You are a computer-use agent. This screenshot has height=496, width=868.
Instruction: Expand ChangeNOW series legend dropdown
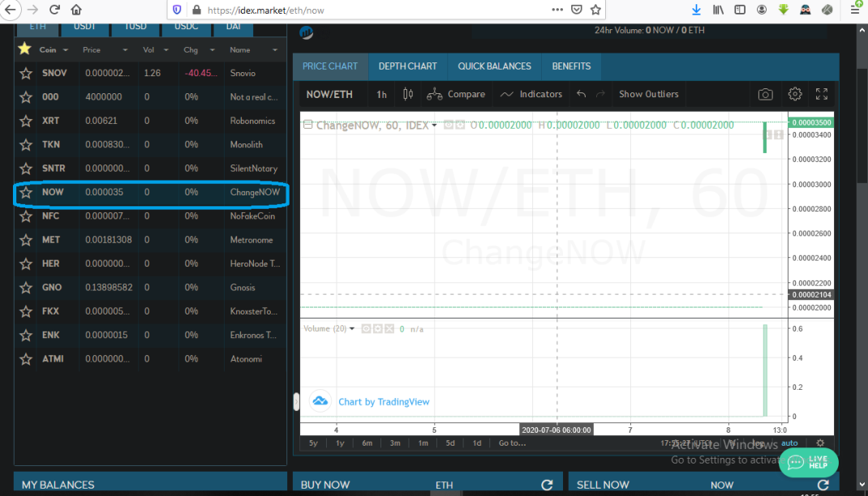[x=434, y=126]
